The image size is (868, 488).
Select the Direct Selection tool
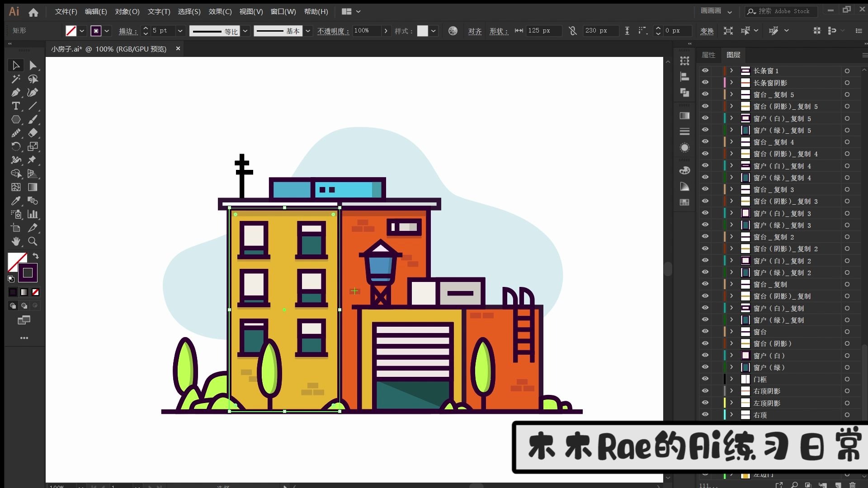pyautogui.click(x=33, y=66)
